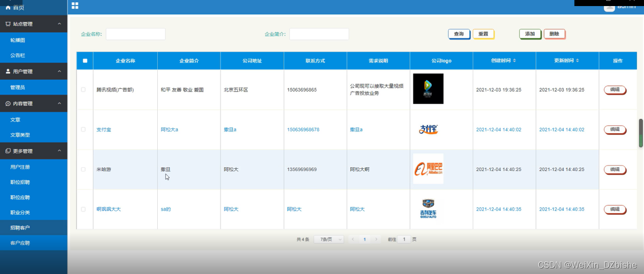Go to next page arrow
The height and width of the screenshot is (274, 644).
[x=376, y=239]
